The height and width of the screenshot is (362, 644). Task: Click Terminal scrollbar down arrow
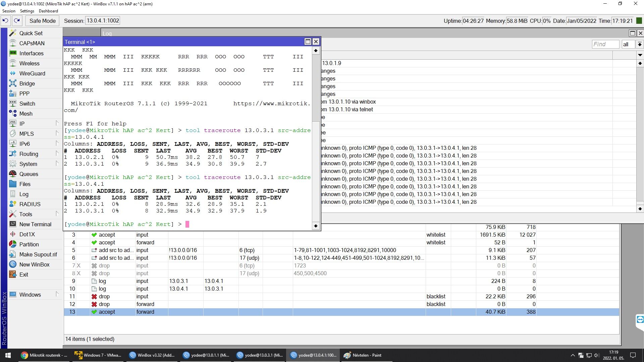pos(316,226)
